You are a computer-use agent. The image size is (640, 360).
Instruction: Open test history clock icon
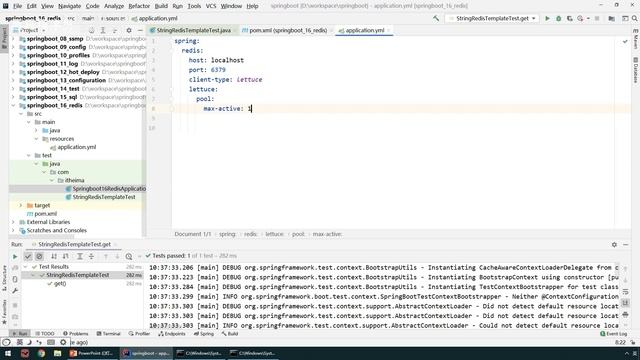coord(129,256)
